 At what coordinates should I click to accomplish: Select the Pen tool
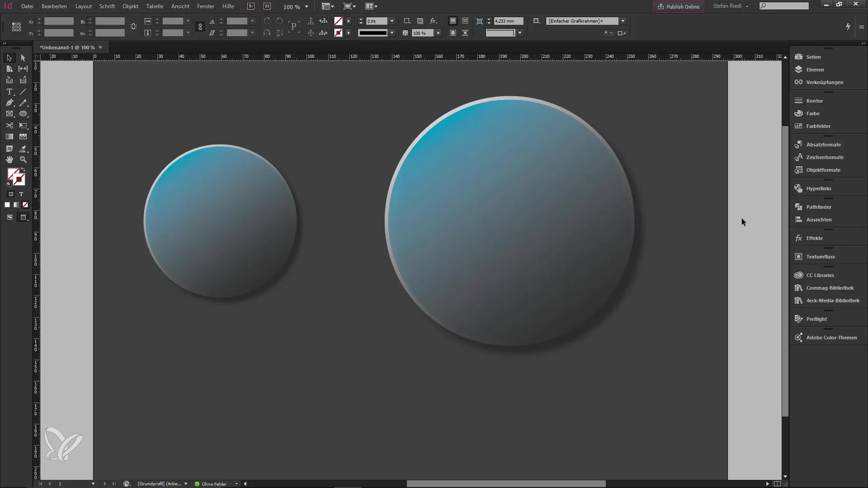[9, 103]
